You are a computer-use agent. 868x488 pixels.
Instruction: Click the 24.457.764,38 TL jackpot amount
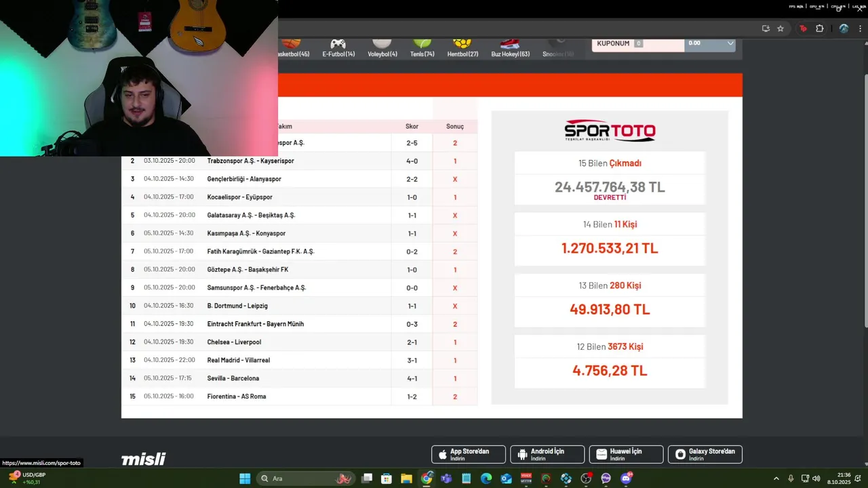(x=610, y=187)
